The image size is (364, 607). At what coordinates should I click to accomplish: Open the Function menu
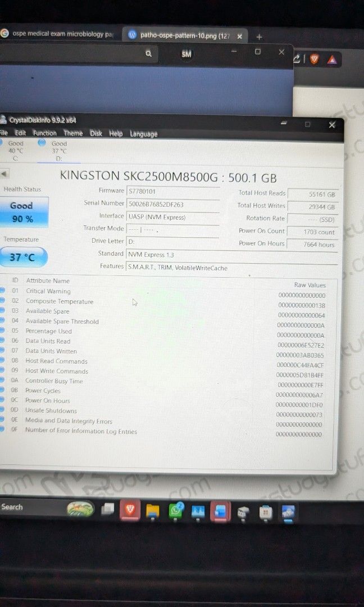tap(45, 133)
